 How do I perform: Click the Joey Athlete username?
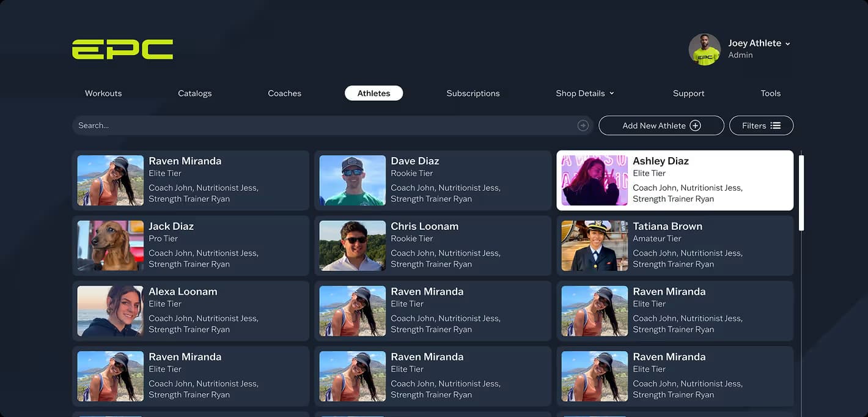coord(755,43)
